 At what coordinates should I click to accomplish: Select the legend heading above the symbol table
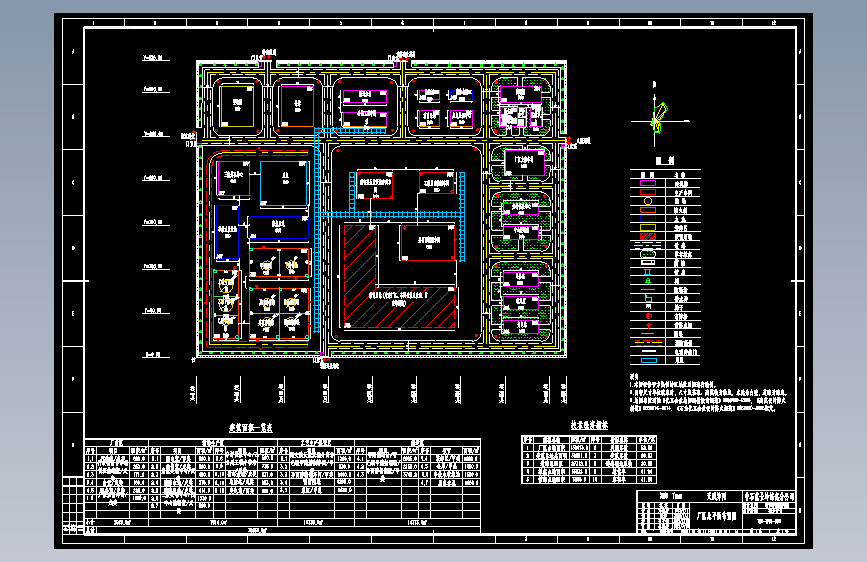pos(665,160)
